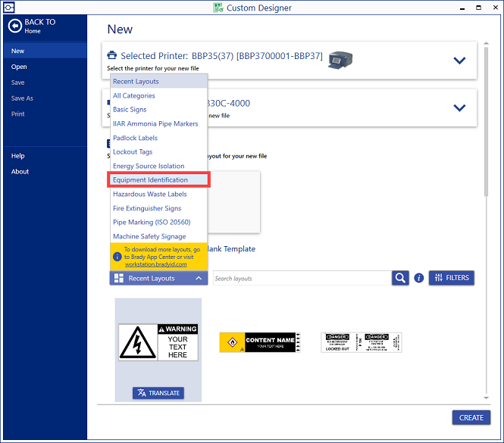Click the grid icon on the Recent Layouts dropdown

tap(119, 278)
